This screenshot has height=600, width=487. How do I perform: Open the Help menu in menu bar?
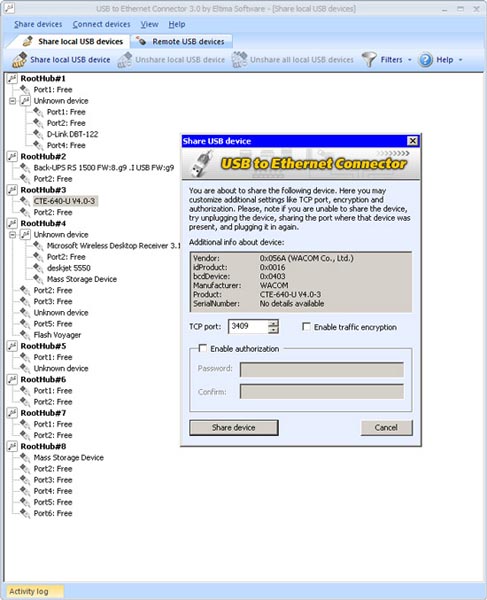tap(177, 24)
